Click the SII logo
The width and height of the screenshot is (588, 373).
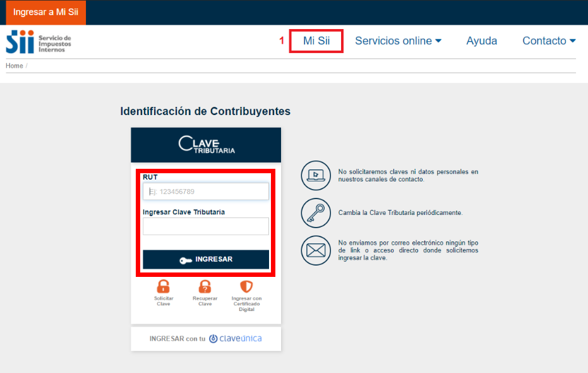(39, 42)
